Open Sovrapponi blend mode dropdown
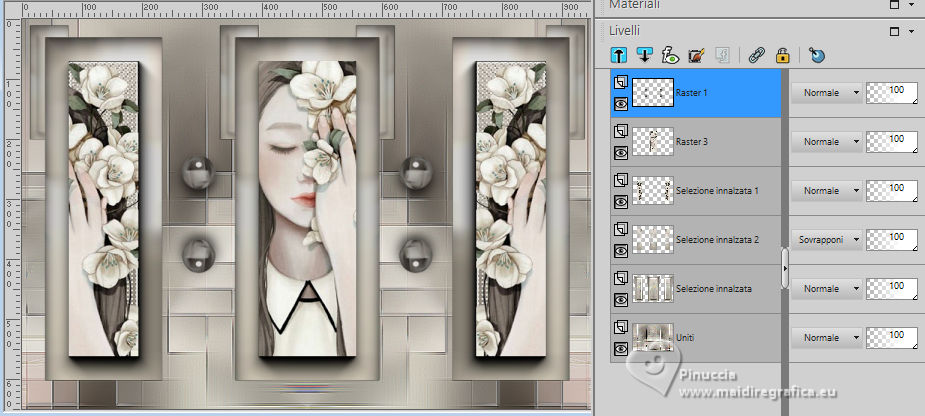This screenshot has width=925, height=416. (x=826, y=240)
